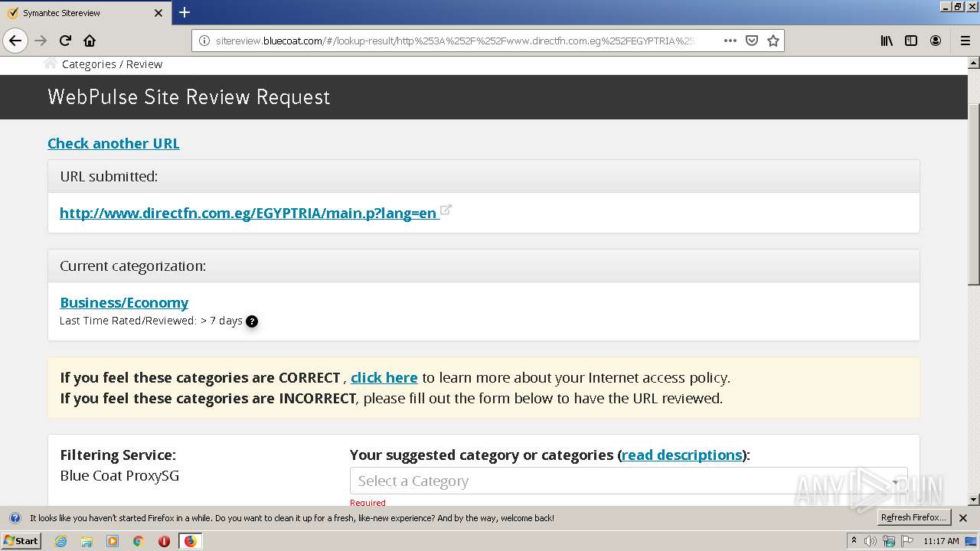Click the forward navigation arrow
The width and height of the screenshot is (980, 551).
pos(41,41)
